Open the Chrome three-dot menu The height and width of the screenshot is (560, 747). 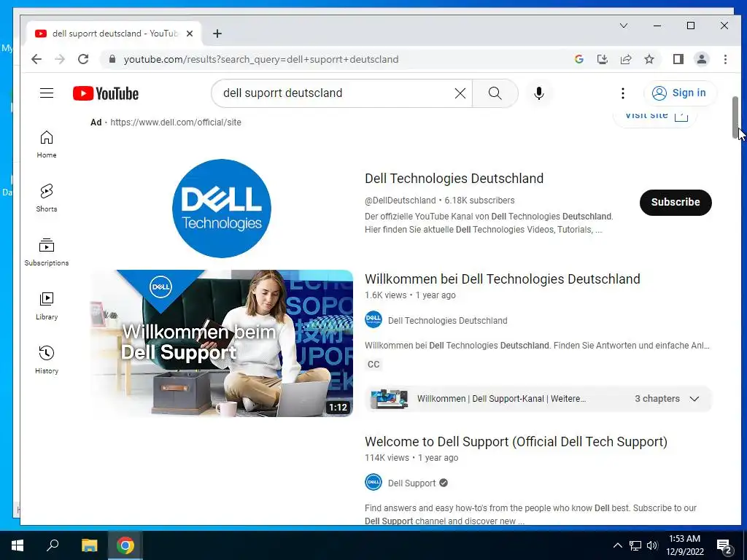(x=725, y=59)
